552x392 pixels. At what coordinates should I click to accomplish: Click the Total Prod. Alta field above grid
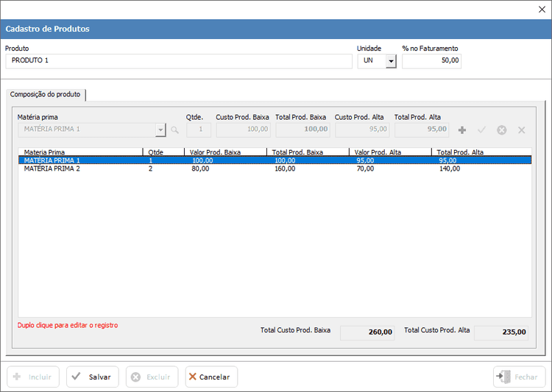point(422,129)
